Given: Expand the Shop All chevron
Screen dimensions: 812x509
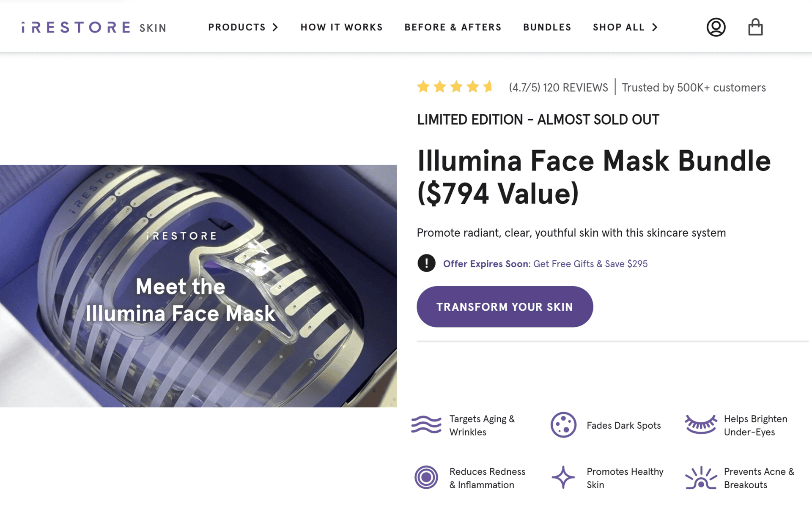Looking at the screenshot, I should pos(655,27).
